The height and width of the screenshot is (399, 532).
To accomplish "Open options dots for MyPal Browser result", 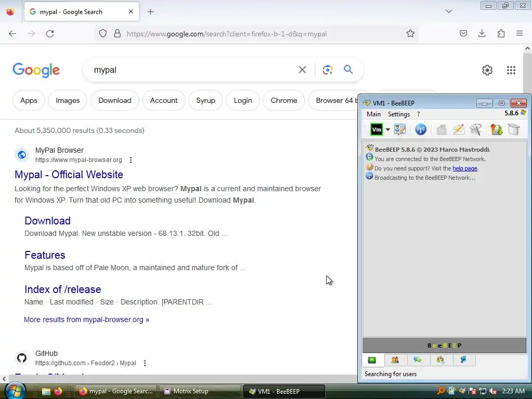I will (x=130, y=160).
